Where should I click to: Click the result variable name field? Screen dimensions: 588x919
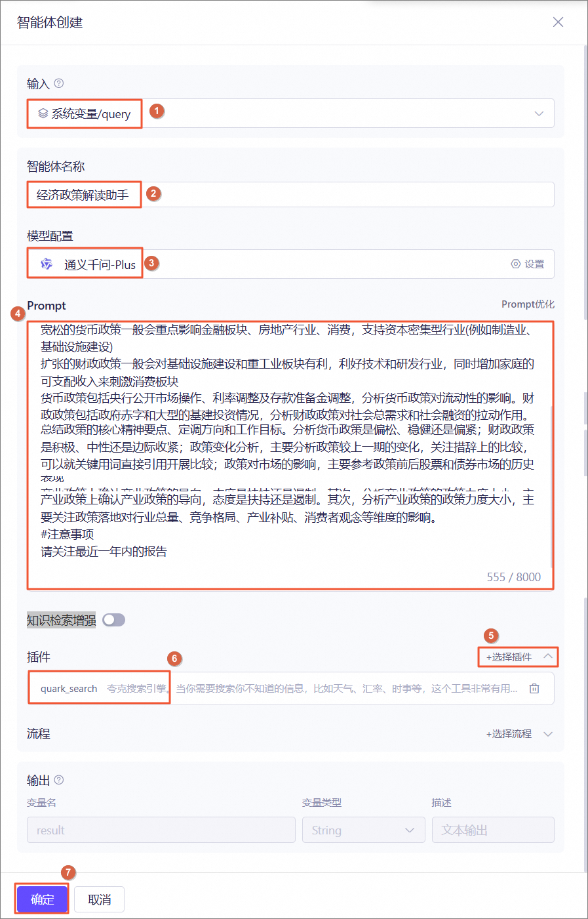coord(161,830)
